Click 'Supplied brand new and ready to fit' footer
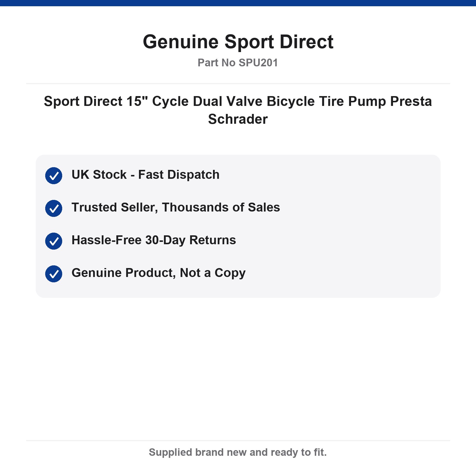 tap(238, 452)
